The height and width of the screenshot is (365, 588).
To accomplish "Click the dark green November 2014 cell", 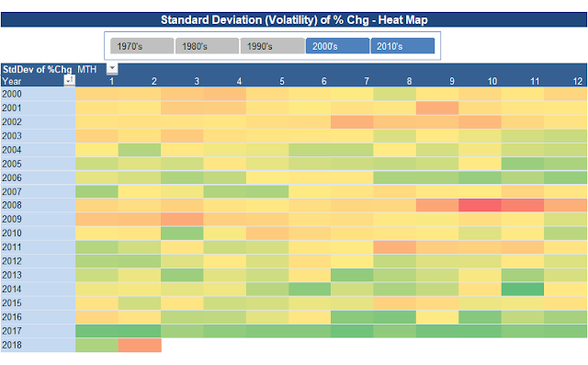I will click(x=523, y=290).
